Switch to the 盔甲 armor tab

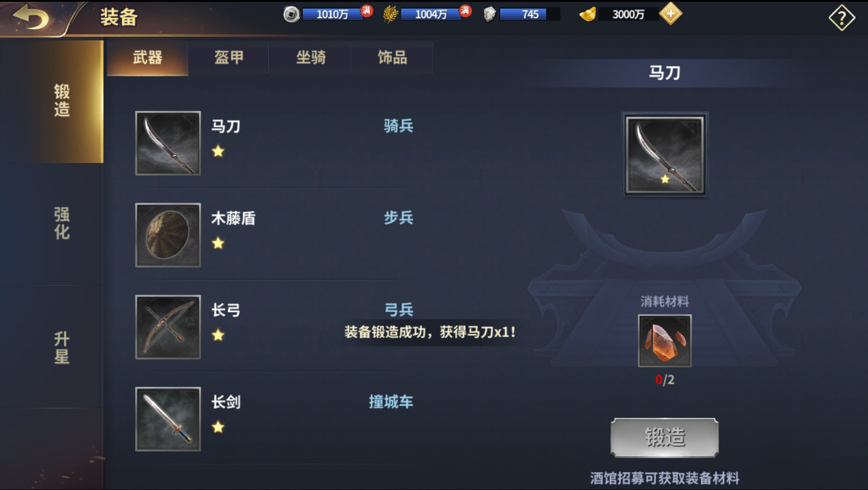(229, 58)
